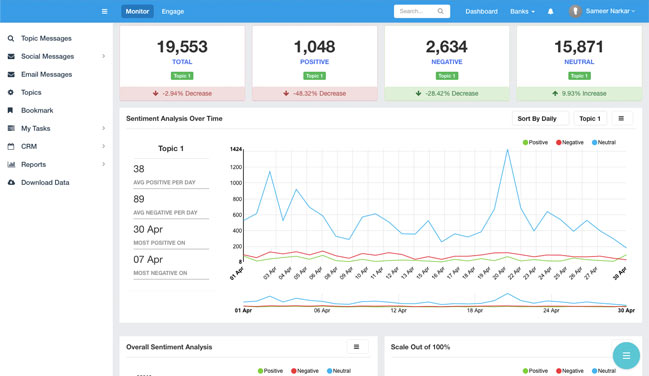Image resolution: width=649 pixels, height=376 pixels.
Task: Toggle Positive series in chart legend
Action: (x=535, y=142)
